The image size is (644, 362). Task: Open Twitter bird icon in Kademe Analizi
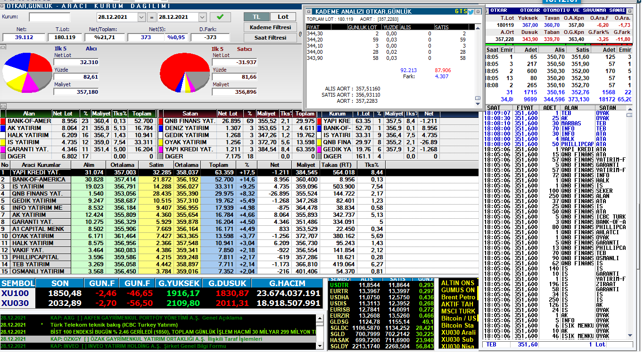click(x=471, y=11)
